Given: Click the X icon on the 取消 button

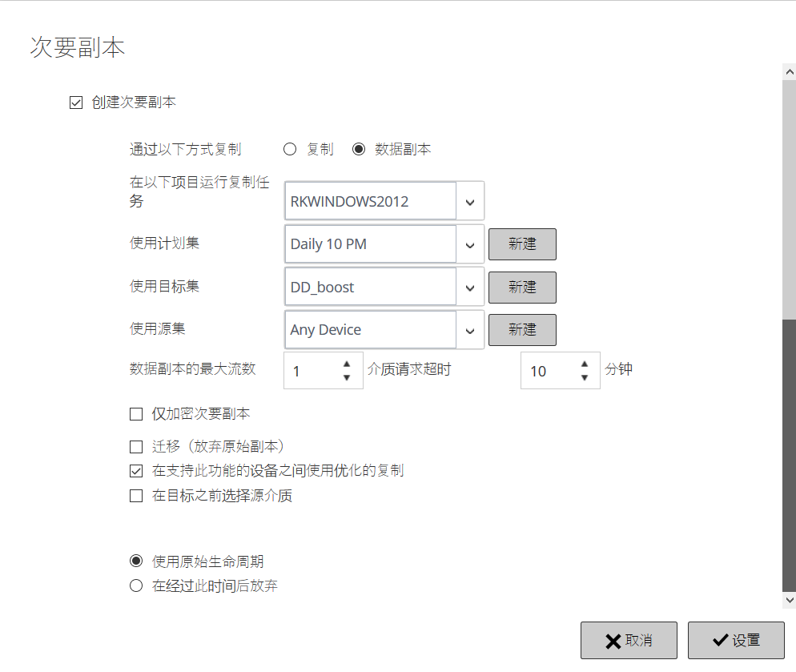Looking at the screenshot, I should click(613, 641).
